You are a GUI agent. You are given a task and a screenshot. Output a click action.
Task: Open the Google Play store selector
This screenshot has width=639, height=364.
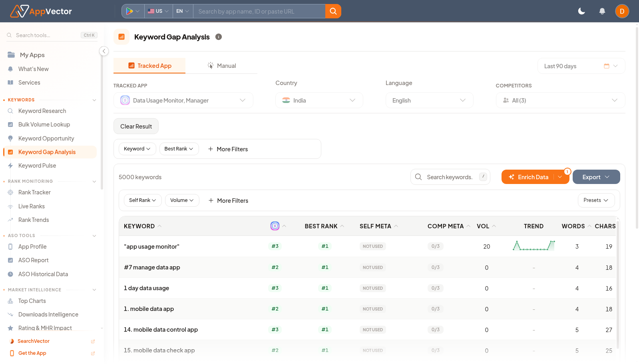point(133,11)
